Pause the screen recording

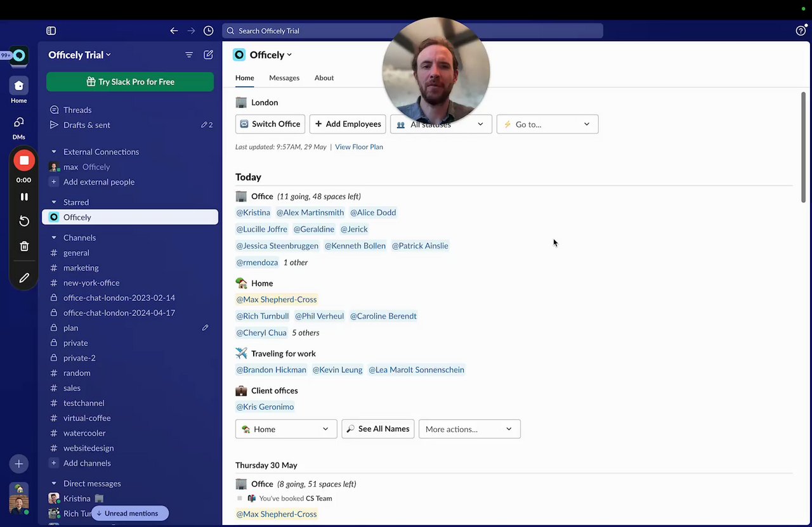tap(24, 197)
